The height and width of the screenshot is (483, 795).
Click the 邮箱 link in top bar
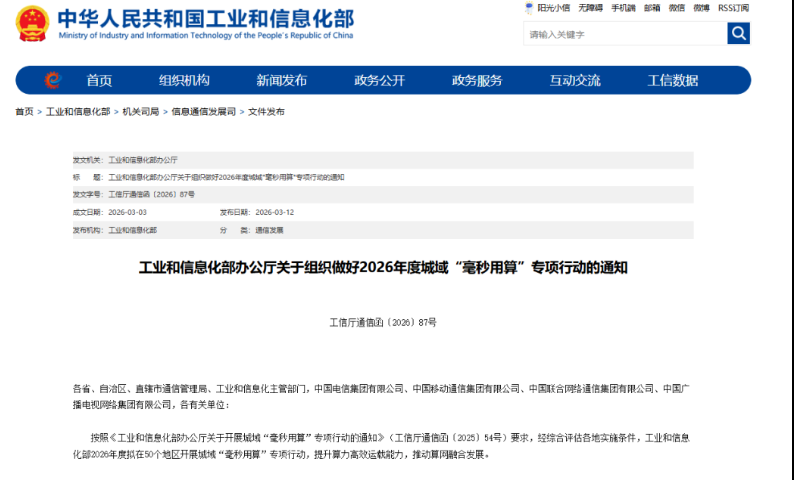pyautogui.click(x=652, y=8)
